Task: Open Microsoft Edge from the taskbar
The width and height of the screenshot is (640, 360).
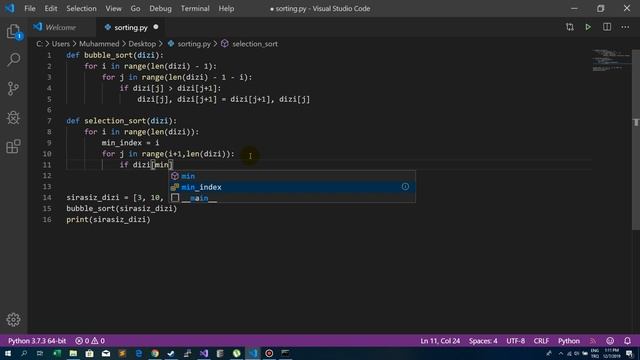Action: 138,353
